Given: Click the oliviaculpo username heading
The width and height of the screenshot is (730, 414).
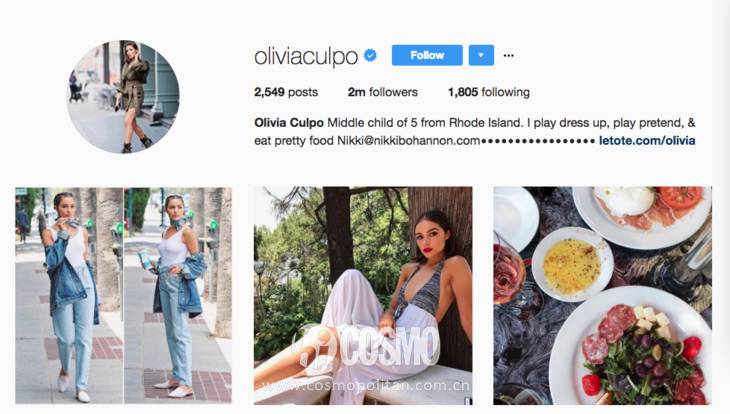Looking at the screenshot, I should [x=306, y=56].
